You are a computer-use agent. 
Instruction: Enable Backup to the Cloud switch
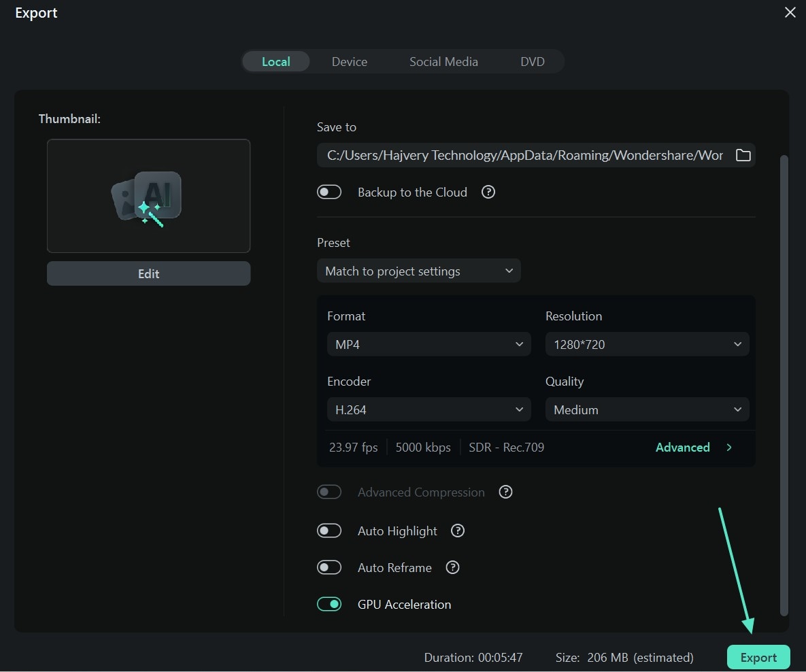(329, 192)
